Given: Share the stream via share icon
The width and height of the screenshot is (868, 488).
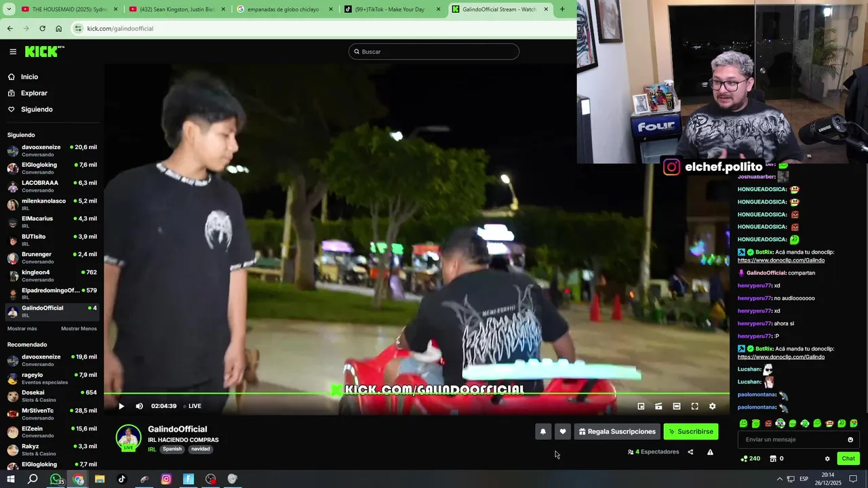Looking at the screenshot, I should click(690, 452).
